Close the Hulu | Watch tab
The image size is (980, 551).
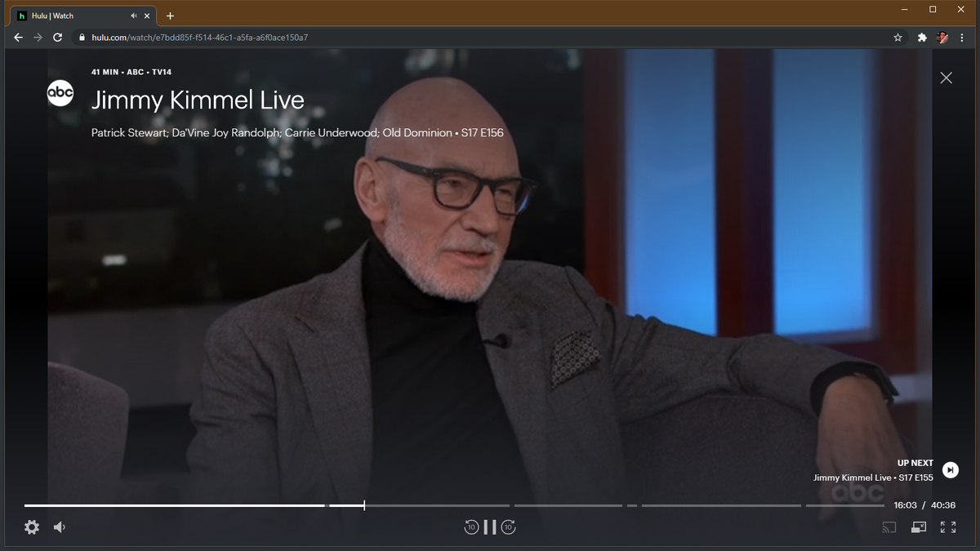[149, 16]
